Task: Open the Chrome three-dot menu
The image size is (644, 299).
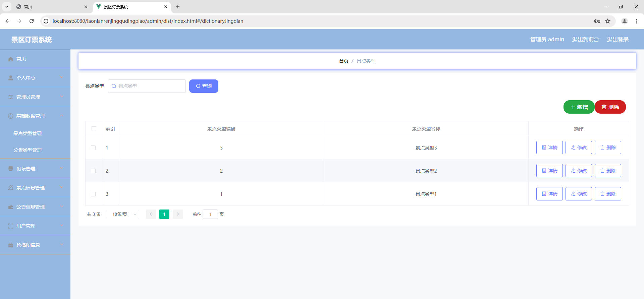Action: [637, 21]
